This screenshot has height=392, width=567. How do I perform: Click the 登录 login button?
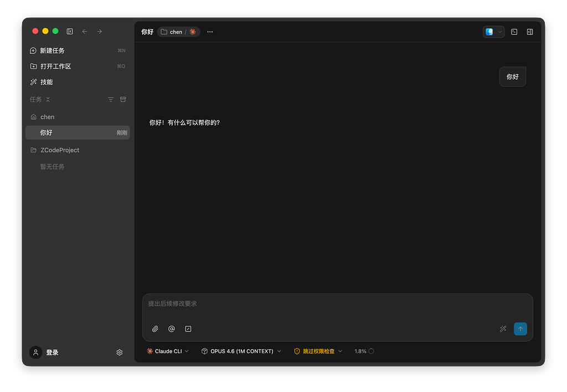[52, 352]
